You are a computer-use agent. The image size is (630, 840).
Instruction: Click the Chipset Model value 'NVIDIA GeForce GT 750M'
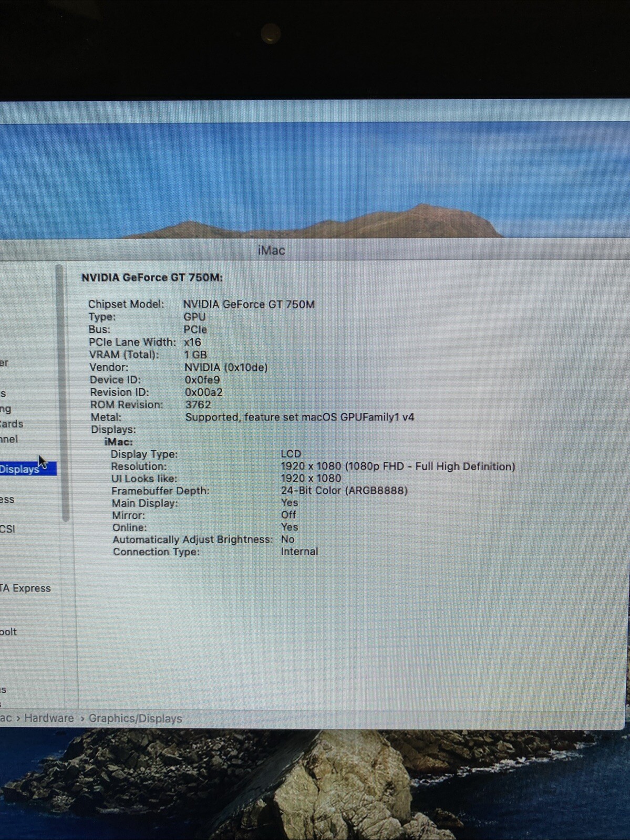[249, 304]
